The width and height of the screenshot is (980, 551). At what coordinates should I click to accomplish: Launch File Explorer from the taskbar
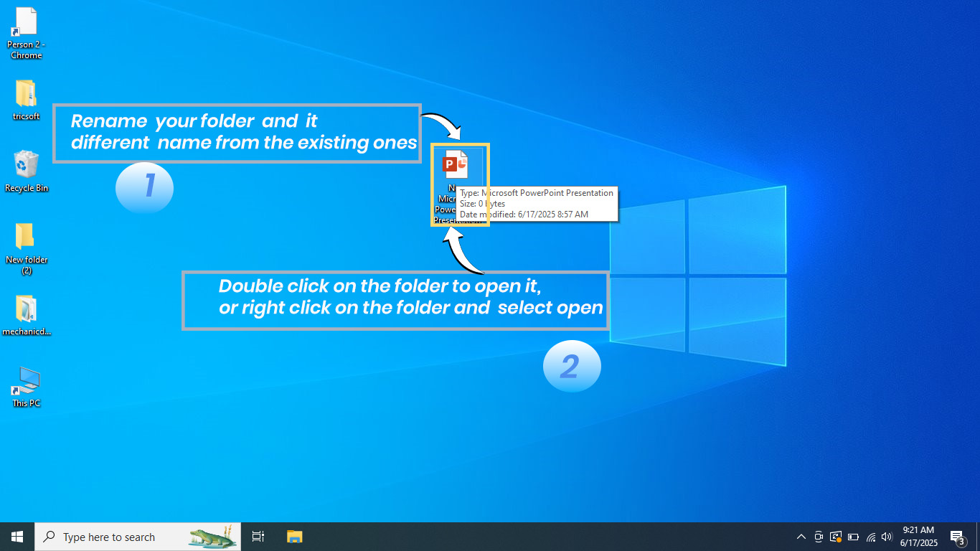point(294,536)
